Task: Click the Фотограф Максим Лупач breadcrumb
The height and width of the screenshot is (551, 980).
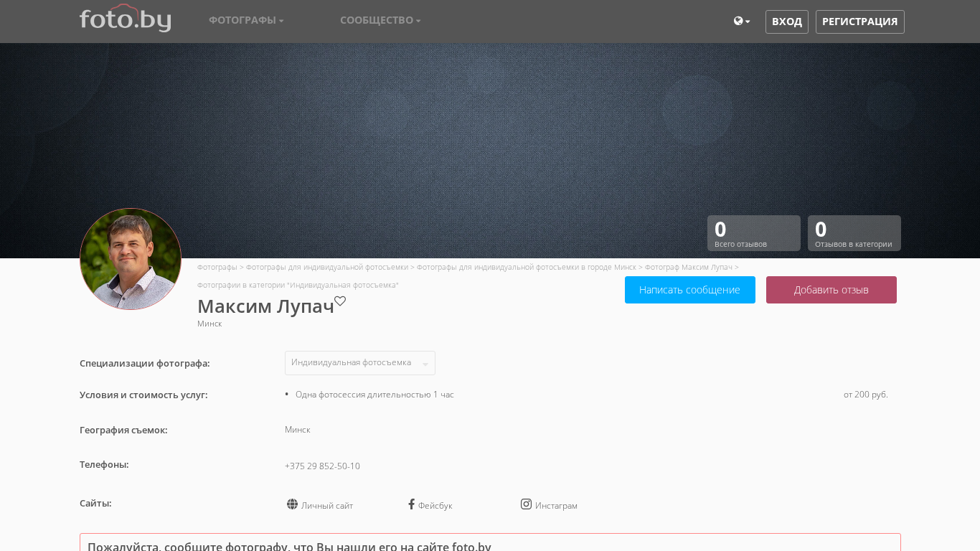Action: point(688,267)
